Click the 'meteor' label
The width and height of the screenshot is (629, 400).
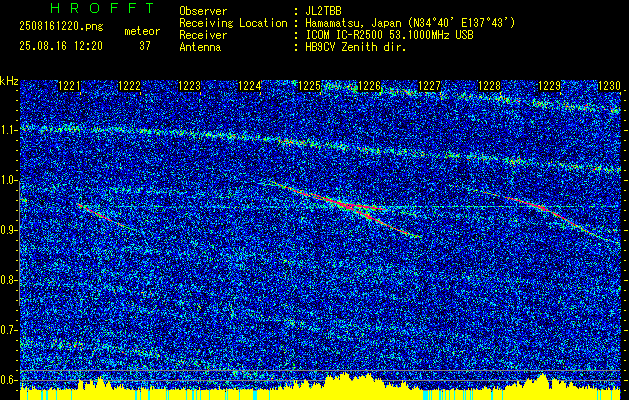coord(142,31)
